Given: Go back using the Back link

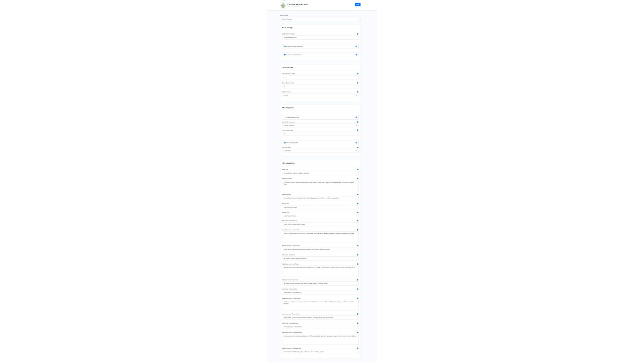Looking at the screenshot, I should pyautogui.click(x=283, y=0).
